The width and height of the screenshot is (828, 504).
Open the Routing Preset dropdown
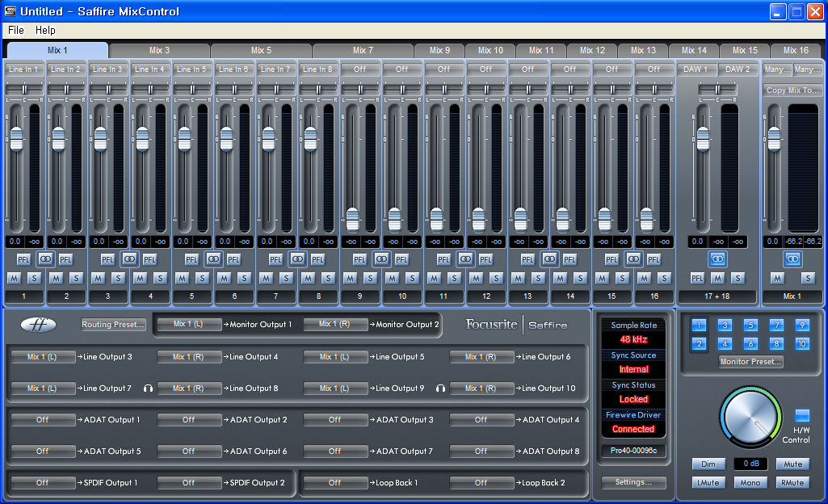click(113, 325)
